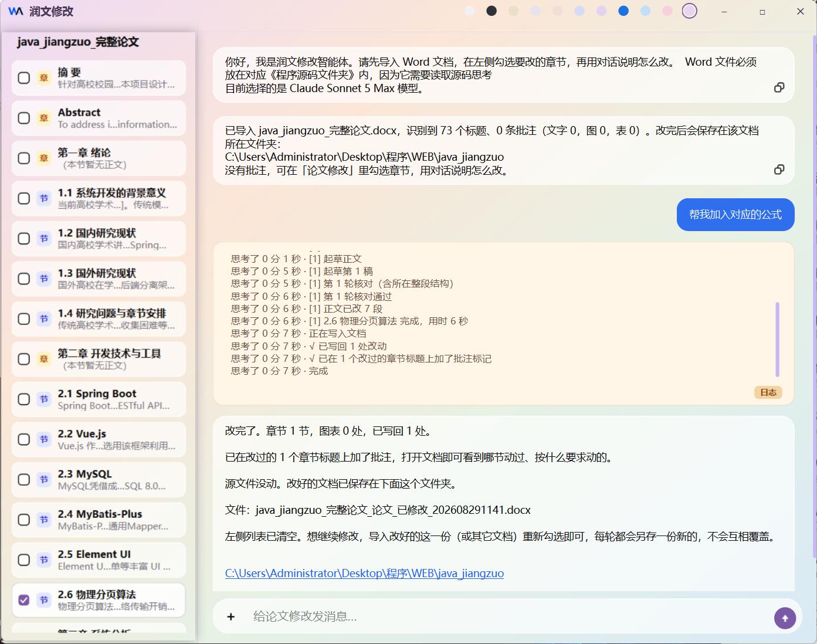The height and width of the screenshot is (644, 817).
Task: Click the 节 badge on 2.4 MyBatis-Plus
Action: (44, 520)
